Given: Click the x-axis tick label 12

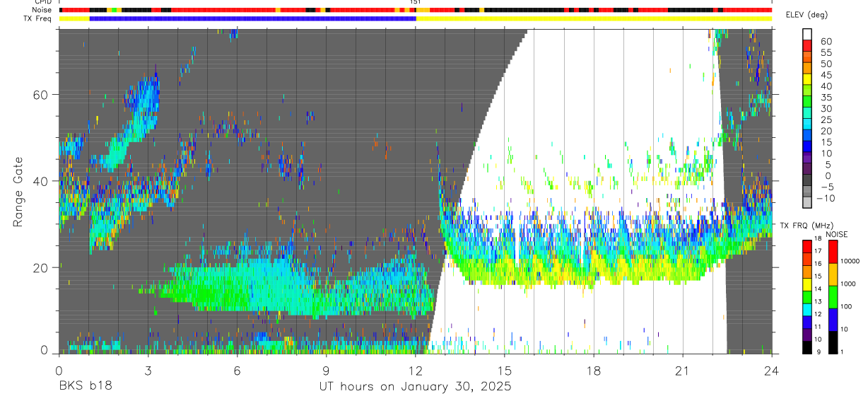Looking at the screenshot, I should [x=415, y=370].
